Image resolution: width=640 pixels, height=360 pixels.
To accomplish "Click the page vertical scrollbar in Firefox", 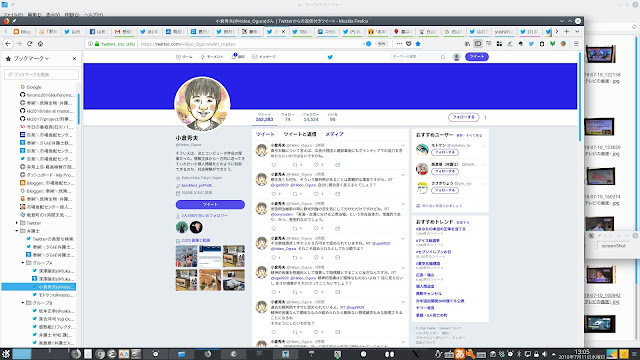I will coord(580,96).
